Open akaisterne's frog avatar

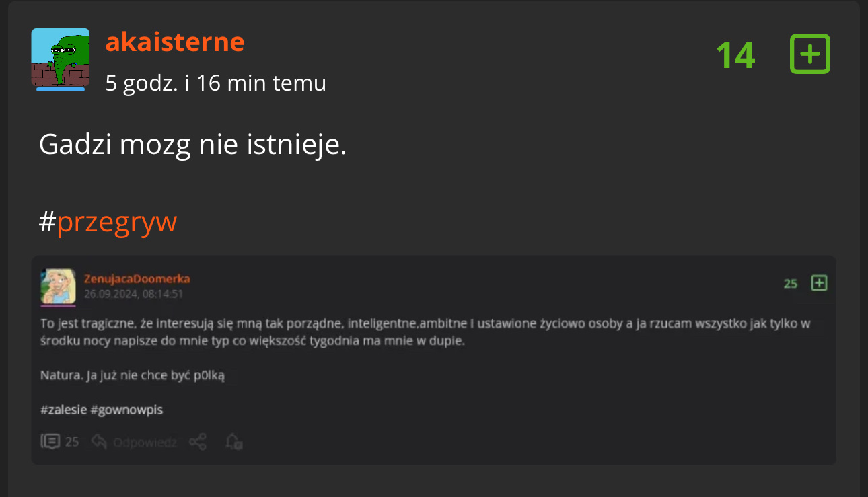pyautogui.click(x=61, y=59)
